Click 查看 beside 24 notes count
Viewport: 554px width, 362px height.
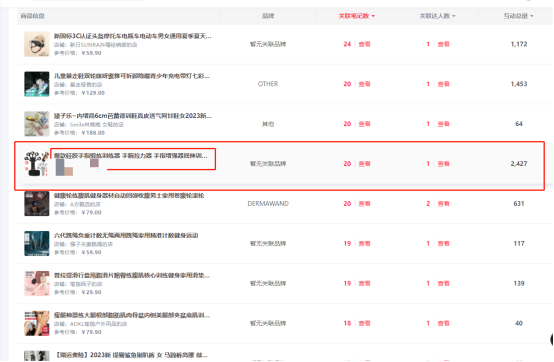(364, 44)
